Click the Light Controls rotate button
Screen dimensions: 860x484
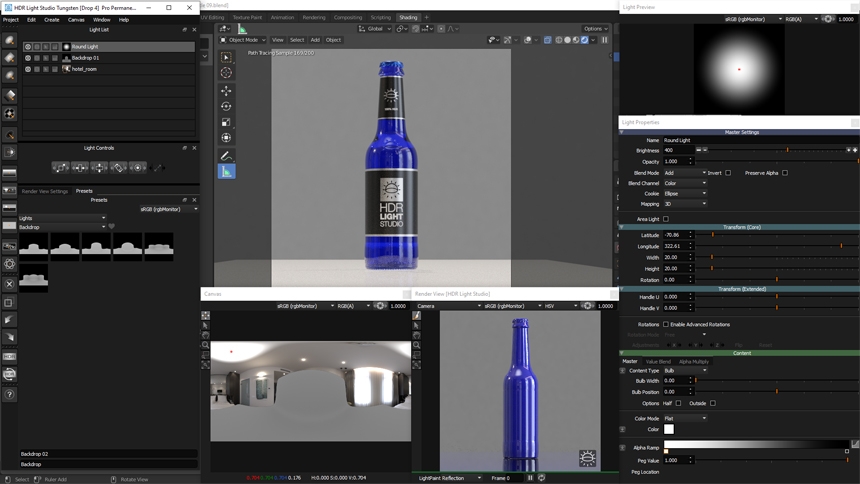click(x=118, y=168)
